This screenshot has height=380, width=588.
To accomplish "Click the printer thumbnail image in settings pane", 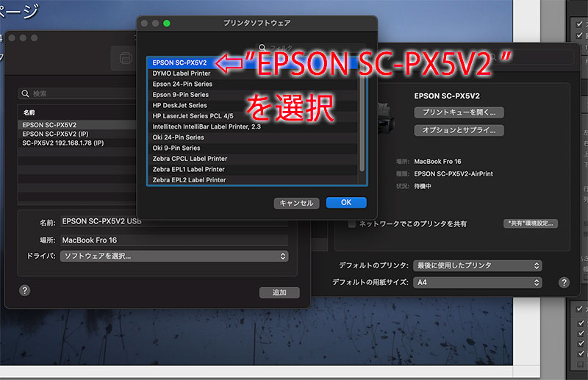I will pyautogui.click(x=387, y=118).
